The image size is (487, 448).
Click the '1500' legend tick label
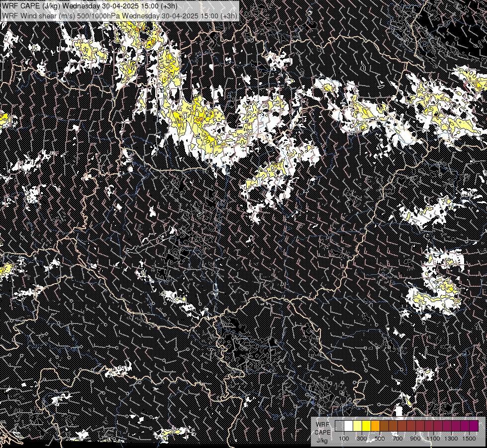tap(469, 439)
